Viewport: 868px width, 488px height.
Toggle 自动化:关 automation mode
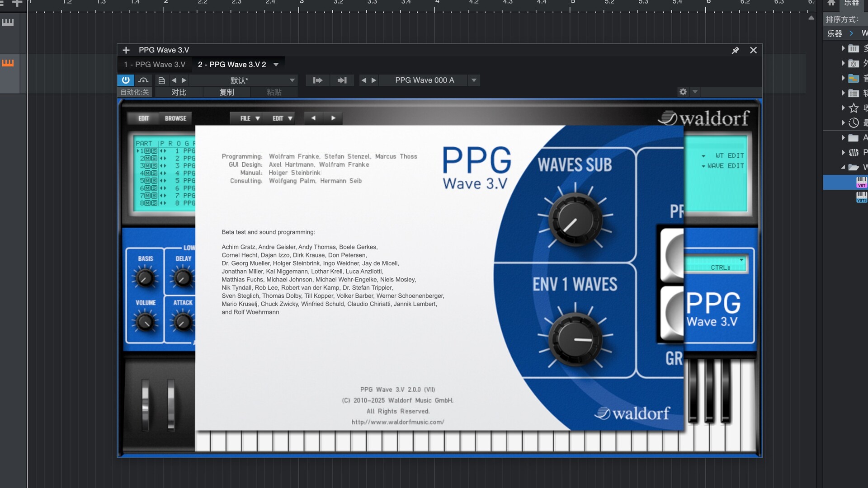click(134, 92)
